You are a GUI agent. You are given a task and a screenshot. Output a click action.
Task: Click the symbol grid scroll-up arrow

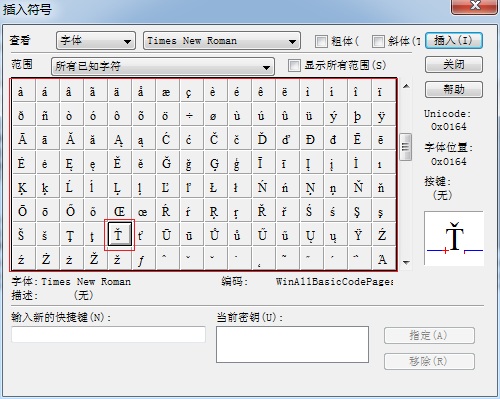point(406,86)
